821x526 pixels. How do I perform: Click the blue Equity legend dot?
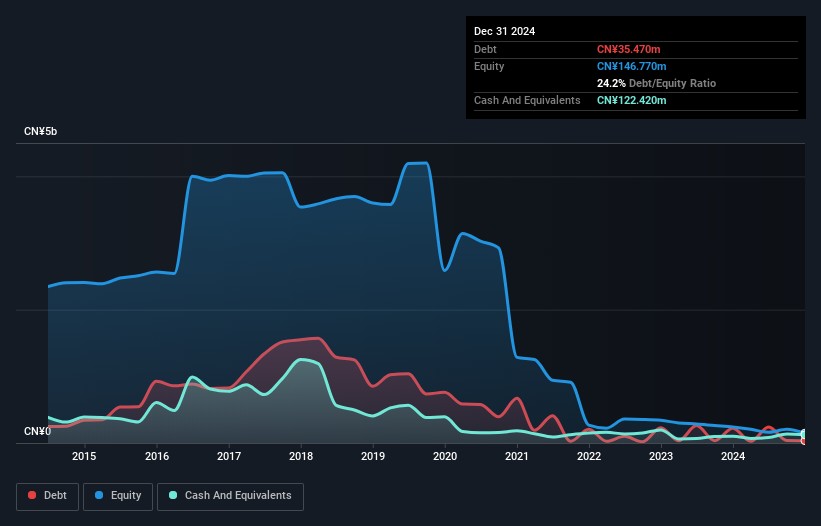point(99,495)
